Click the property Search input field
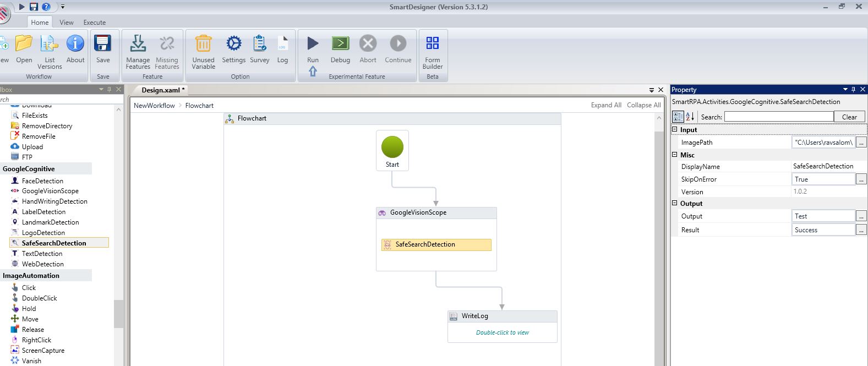Image resolution: width=868 pixels, height=366 pixels. click(x=778, y=117)
